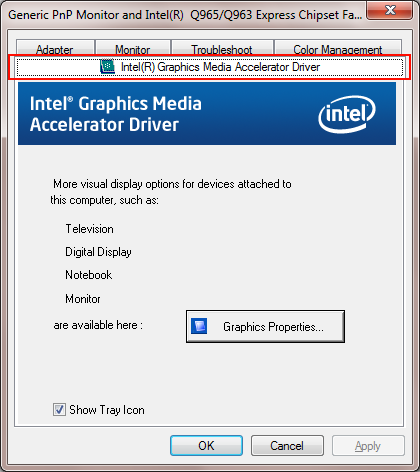
Task: Open the Monitor tab
Action: (x=133, y=47)
